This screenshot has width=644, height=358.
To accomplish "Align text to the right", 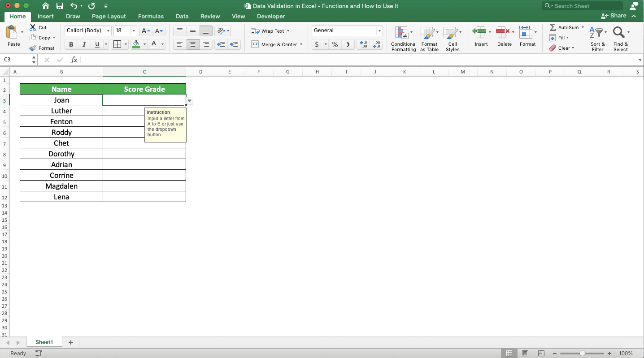I will (206, 44).
